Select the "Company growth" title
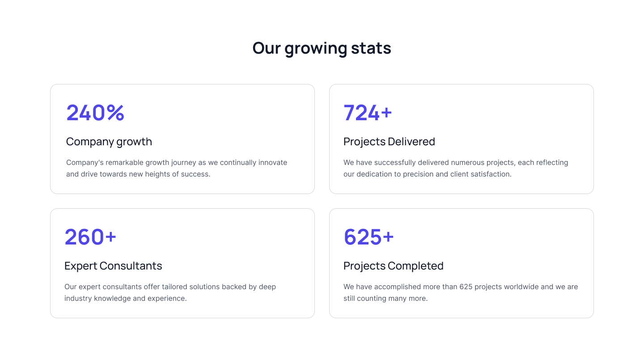 click(x=109, y=142)
